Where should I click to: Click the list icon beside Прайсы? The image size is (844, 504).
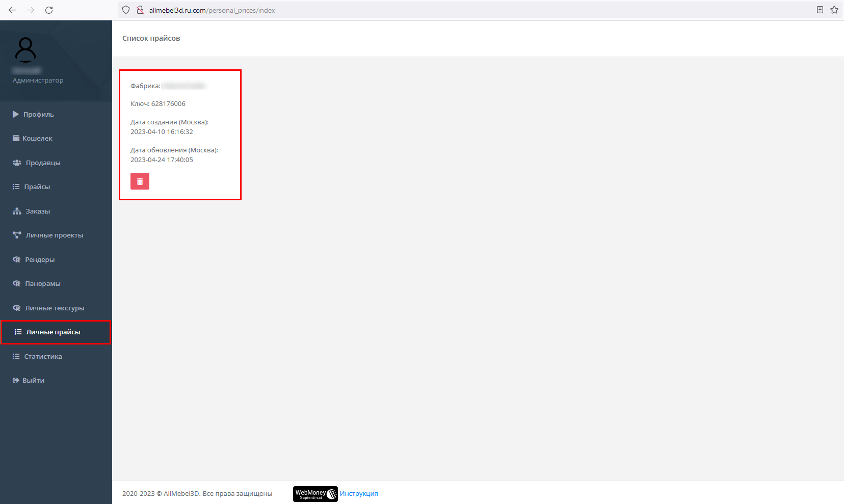click(x=16, y=187)
